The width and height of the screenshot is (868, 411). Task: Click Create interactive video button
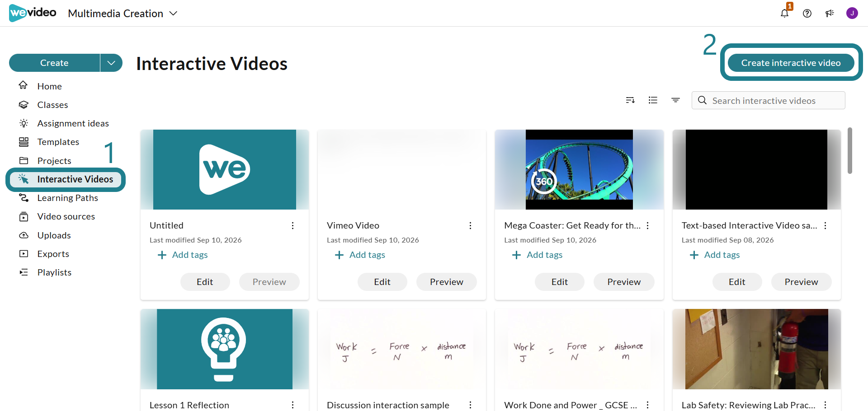point(791,63)
